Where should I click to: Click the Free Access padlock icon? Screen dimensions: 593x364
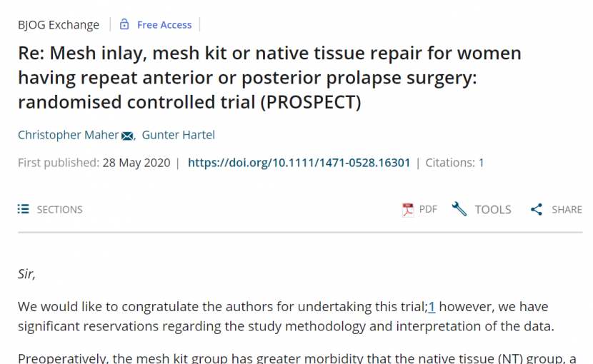pyautogui.click(x=124, y=24)
